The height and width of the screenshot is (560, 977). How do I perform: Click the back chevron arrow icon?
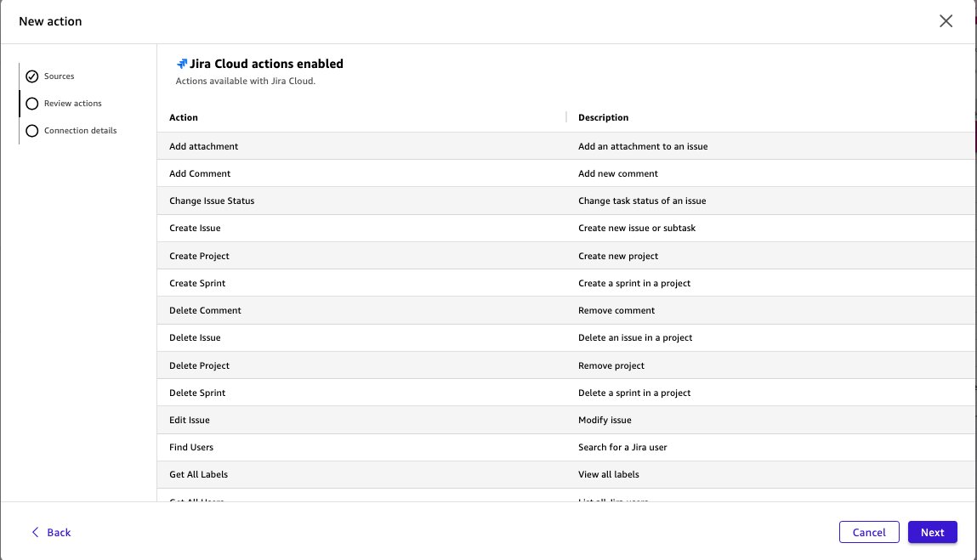35,532
